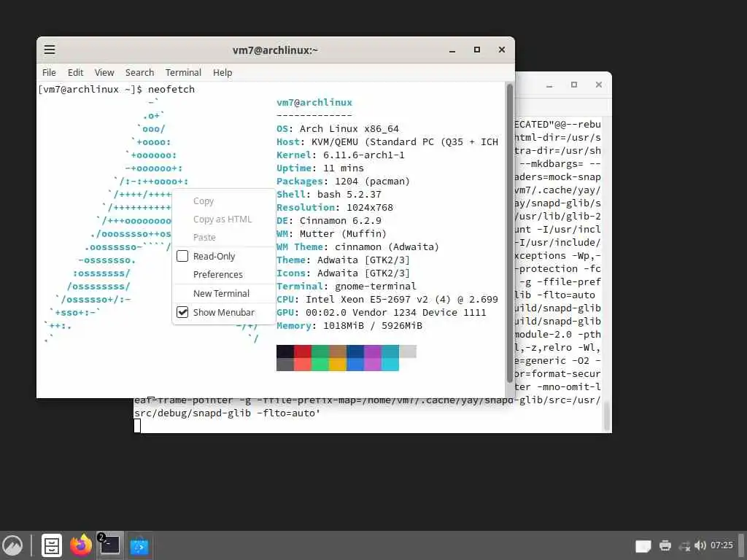The height and width of the screenshot is (560, 747).
Task: Click the 'Uptime: 11 mins' line
Action: coord(320,168)
